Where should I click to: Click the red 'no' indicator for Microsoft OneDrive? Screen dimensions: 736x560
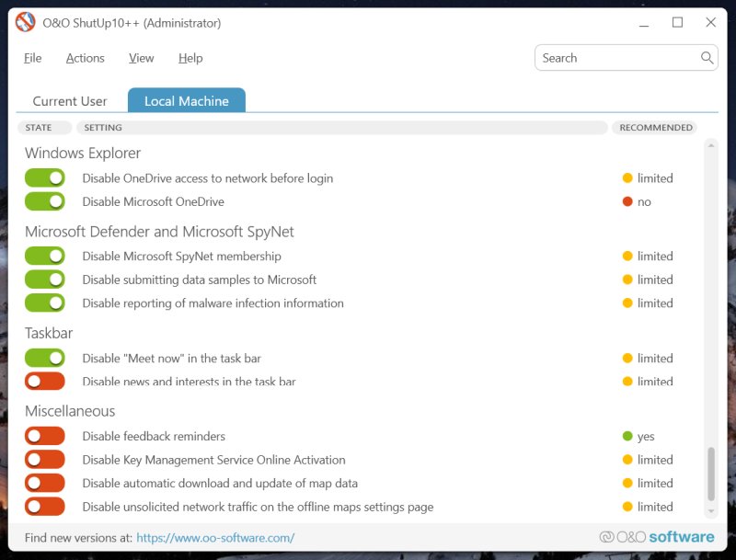627,201
